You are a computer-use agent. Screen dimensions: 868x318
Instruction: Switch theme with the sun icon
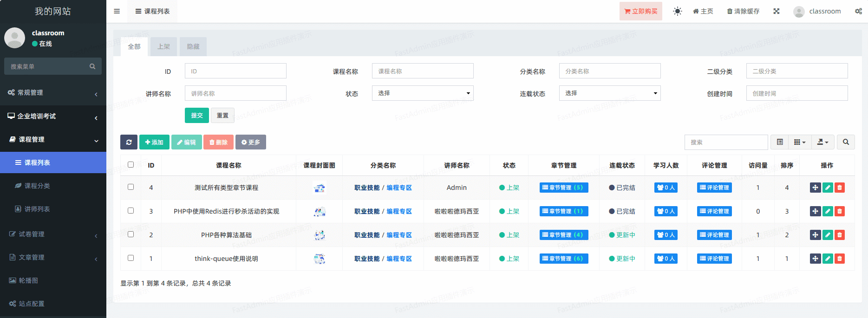tap(678, 11)
